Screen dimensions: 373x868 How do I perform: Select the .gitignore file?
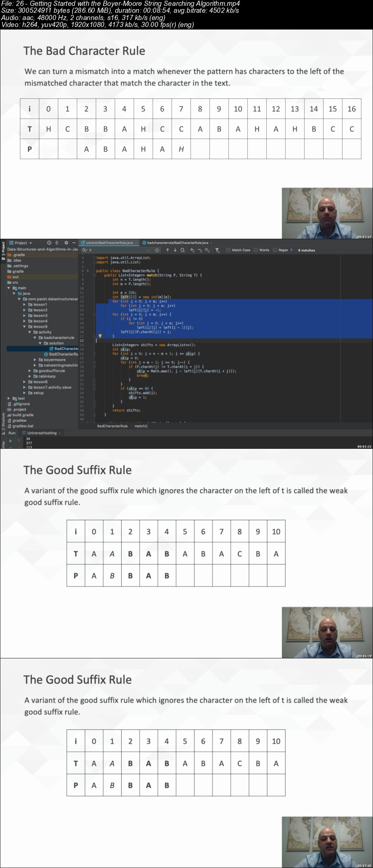[x=19, y=404]
